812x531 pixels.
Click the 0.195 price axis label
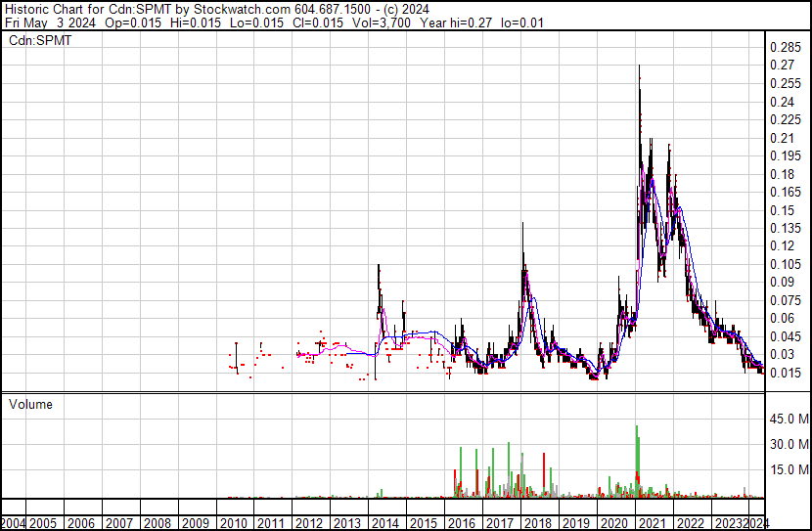coord(786,156)
